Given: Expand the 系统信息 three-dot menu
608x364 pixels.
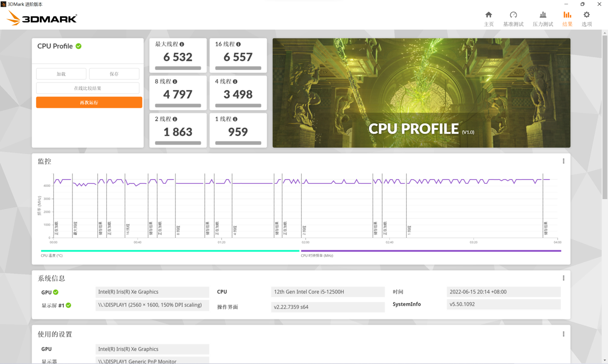Looking at the screenshot, I should coord(563,278).
